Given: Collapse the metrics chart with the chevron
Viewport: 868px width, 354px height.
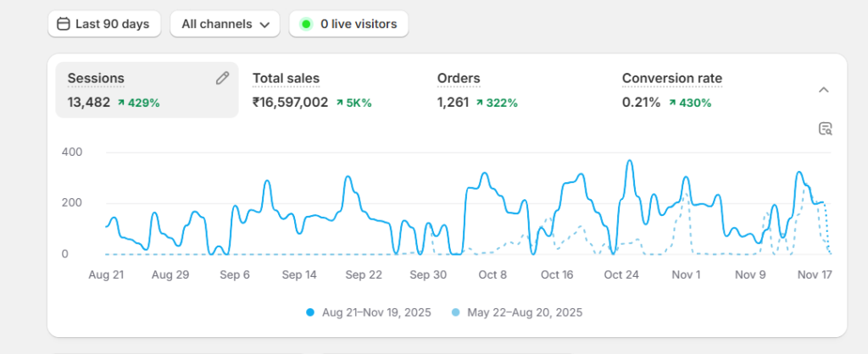Looking at the screenshot, I should (823, 90).
